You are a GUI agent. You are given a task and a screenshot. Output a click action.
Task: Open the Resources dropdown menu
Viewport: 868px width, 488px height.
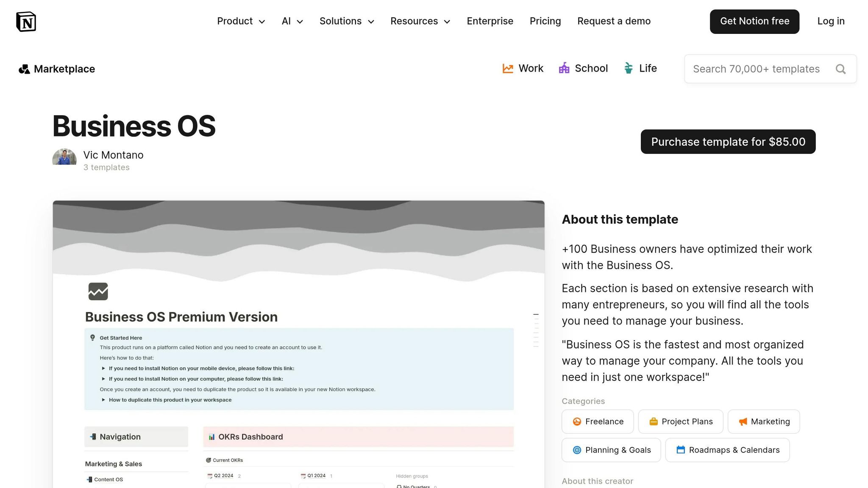(420, 21)
